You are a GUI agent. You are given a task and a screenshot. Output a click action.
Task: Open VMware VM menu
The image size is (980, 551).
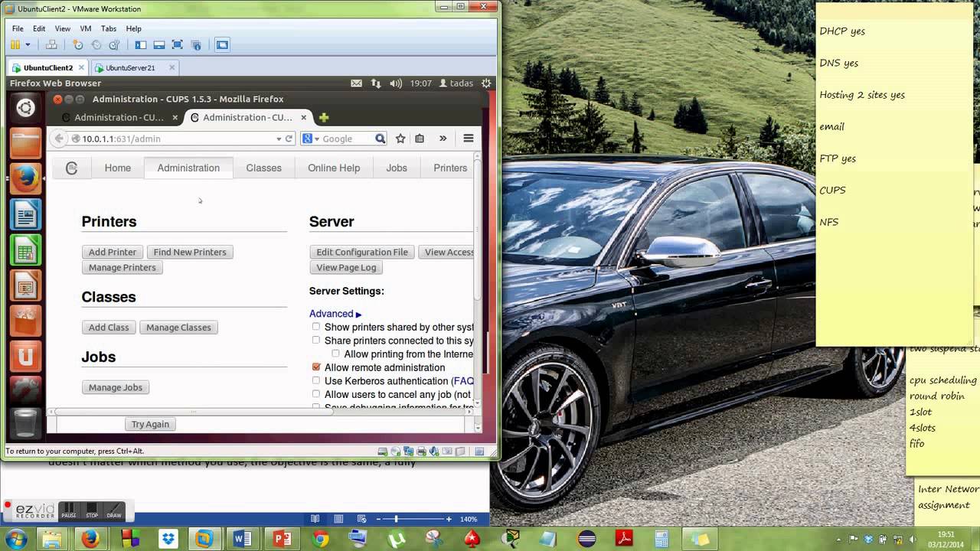(86, 28)
